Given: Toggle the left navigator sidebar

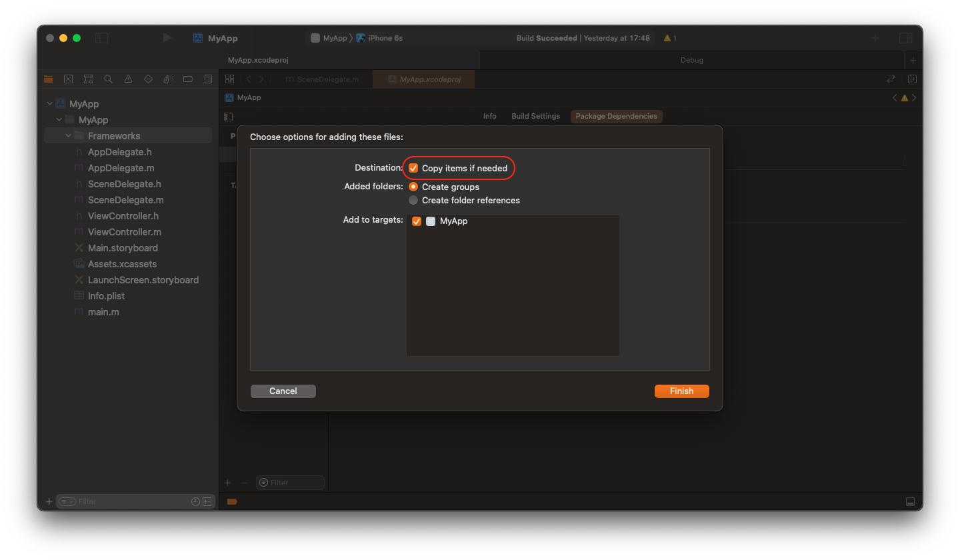Looking at the screenshot, I should [x=101, y=38].
